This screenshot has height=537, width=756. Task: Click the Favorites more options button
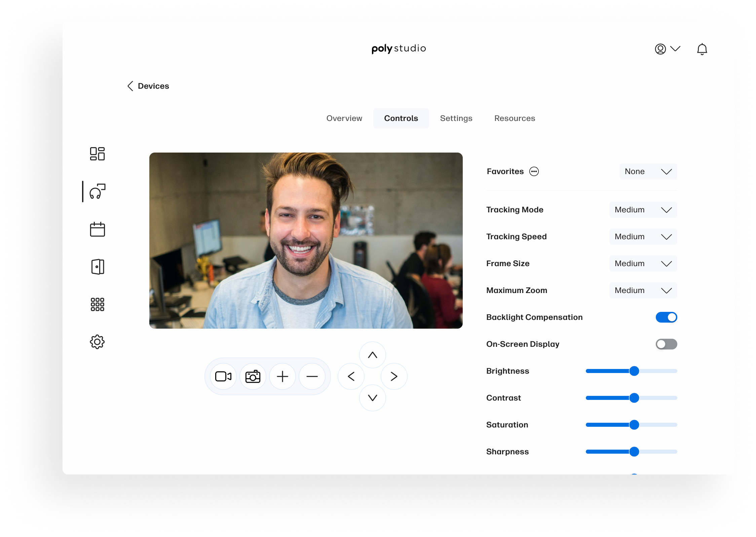534,171
